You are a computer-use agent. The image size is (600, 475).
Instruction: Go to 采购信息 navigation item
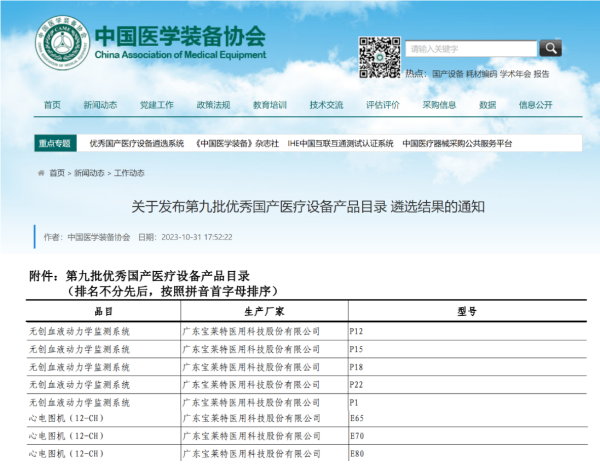pos(439,105)
